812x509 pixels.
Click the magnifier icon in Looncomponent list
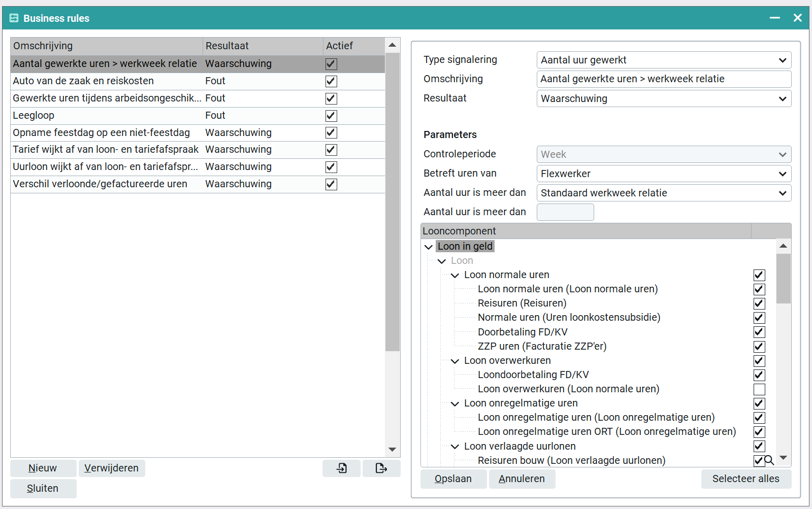point(769,460)
